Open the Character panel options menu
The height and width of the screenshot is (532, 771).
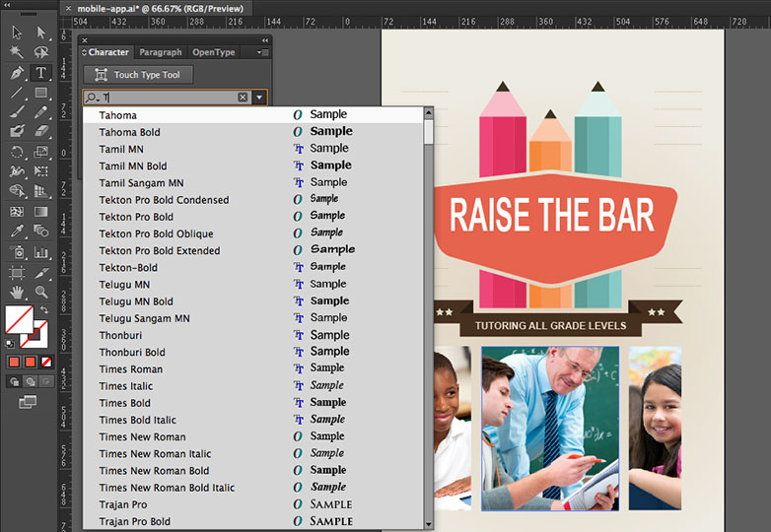(262, 52)
